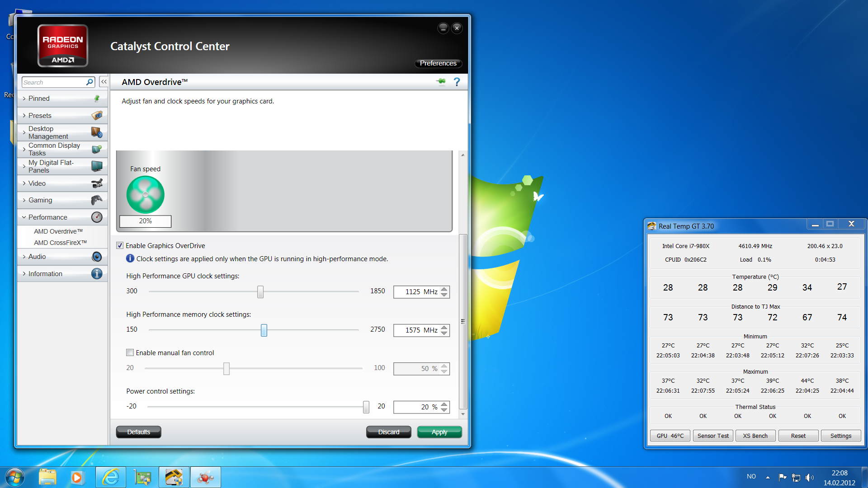Click XS Bench in Real Temp
The width and height of the screenshot is (868, 488).
point(755,436)
